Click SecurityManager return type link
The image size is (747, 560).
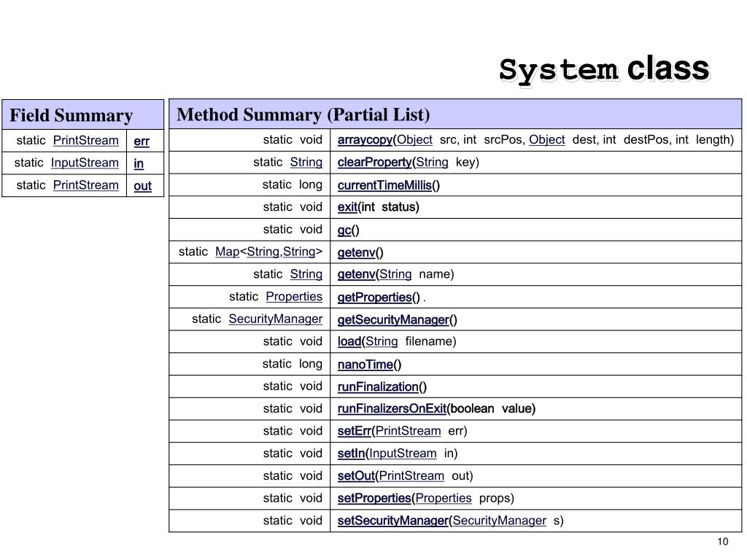(275, 319)
